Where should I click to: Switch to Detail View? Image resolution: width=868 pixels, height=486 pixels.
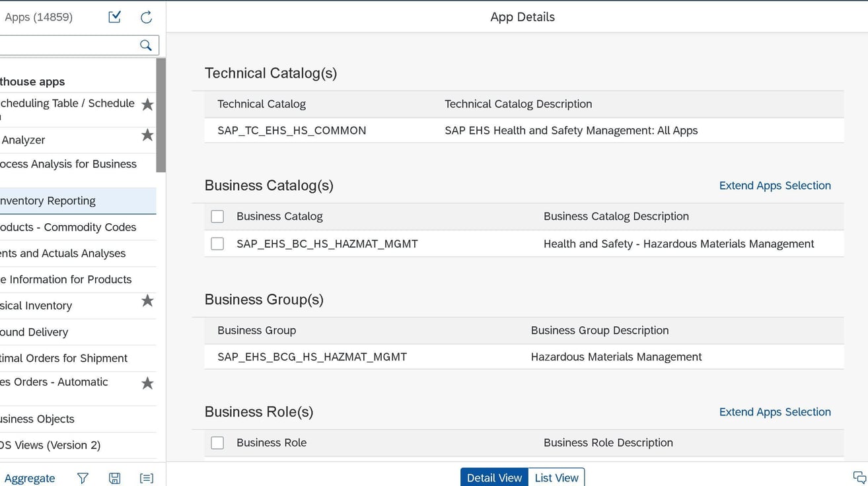[x=494, y=477]
